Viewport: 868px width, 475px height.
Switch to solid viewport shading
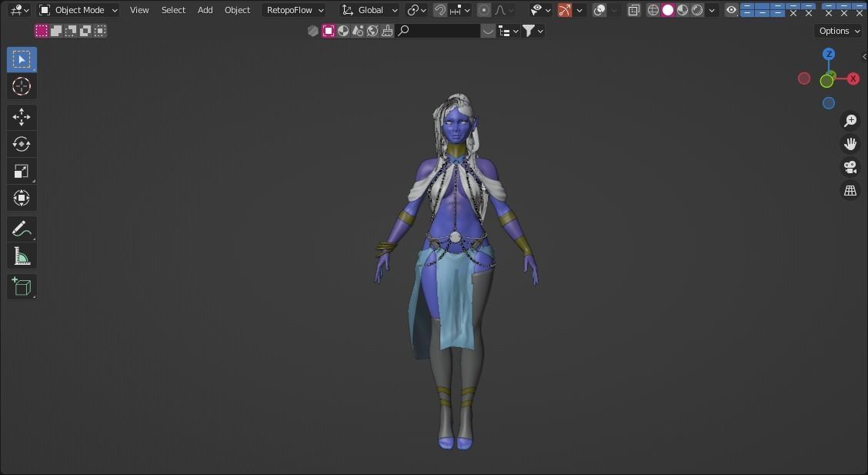pyautogui.click(x=668, y=10)
